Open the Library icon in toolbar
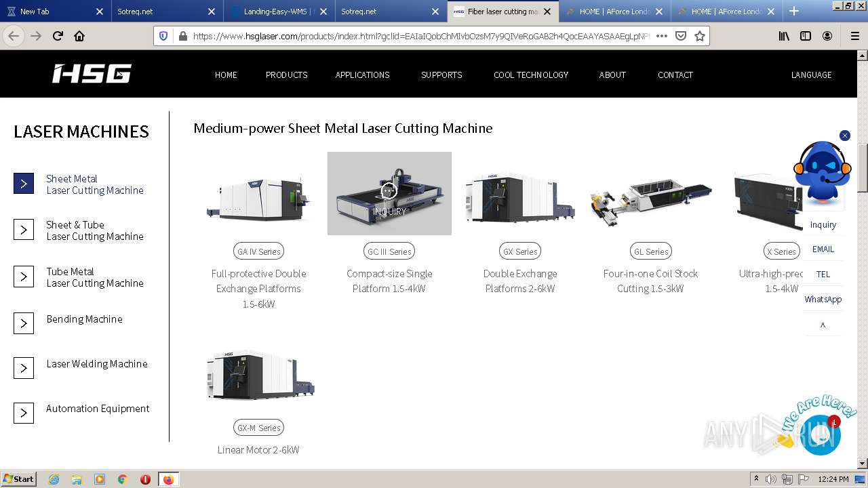The image size is (868, 488). (x=784, y=36)
